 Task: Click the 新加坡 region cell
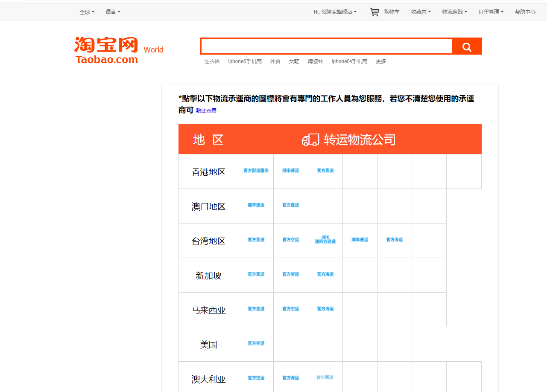[x=209, y=275]
